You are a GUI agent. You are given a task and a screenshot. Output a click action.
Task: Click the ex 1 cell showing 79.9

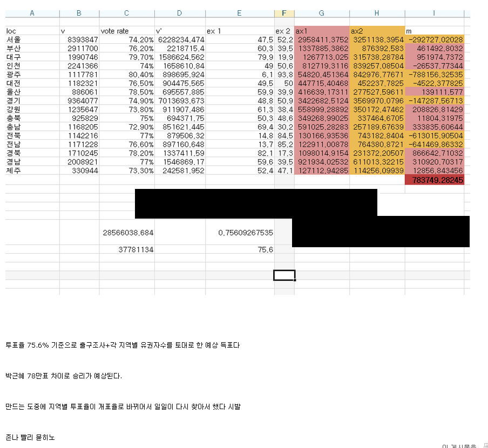(x=240, y=57)
